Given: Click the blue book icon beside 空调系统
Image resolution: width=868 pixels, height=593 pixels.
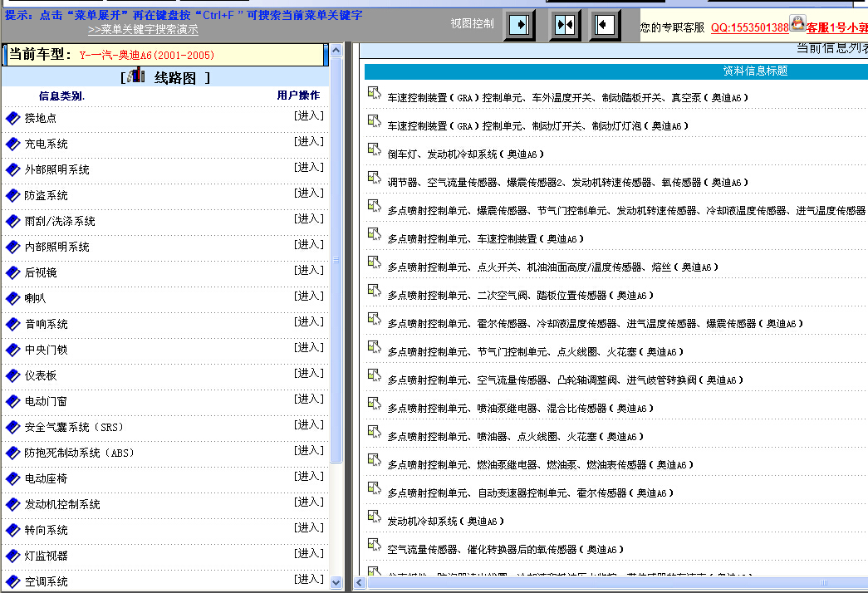Looking at the screenshot, I should [12, 581].
